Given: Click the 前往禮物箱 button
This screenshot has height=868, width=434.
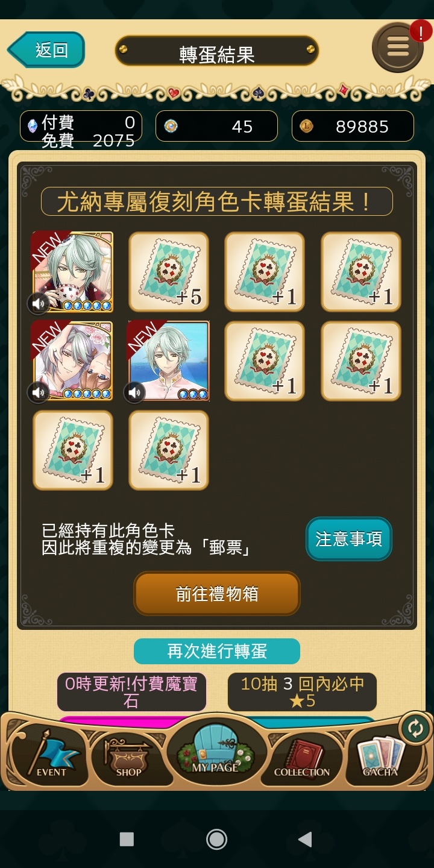Looking at the screenshot, I should click(217, 594).
